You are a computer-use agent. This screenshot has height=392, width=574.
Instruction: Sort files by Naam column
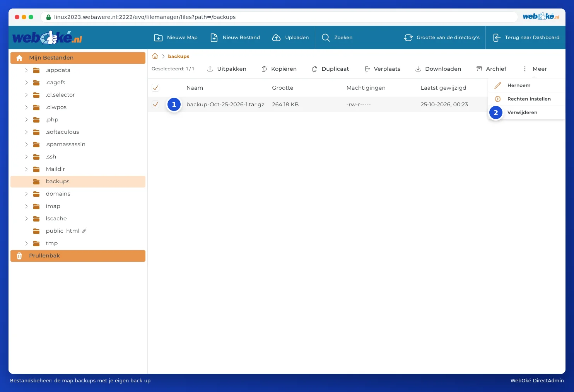pyautogui.click(x=195, y=88)
